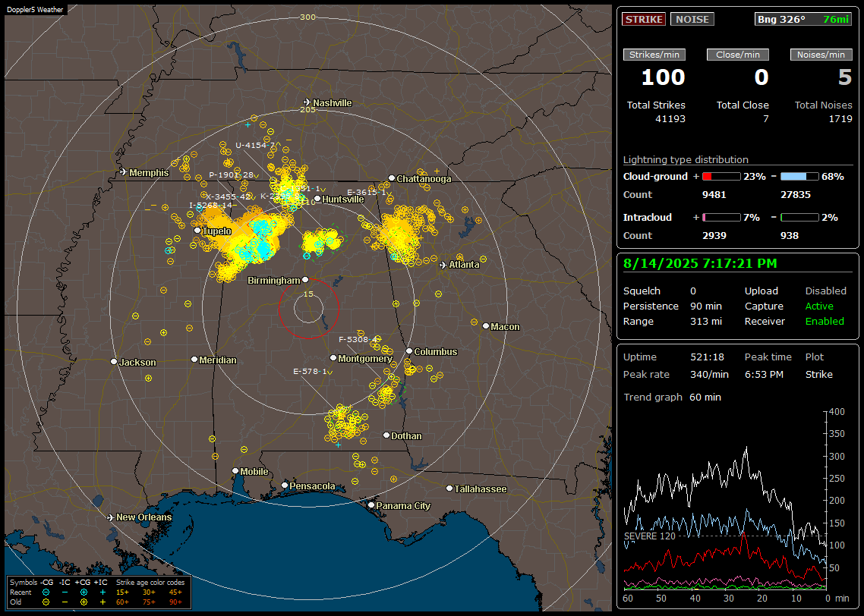Click the Plot value Strike
The image size is (864, 616).
818,374
